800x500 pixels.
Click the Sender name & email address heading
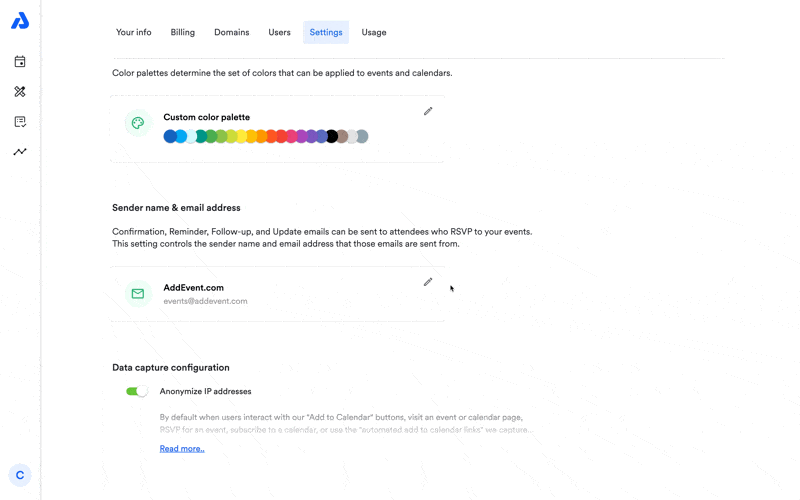[176, 208]
